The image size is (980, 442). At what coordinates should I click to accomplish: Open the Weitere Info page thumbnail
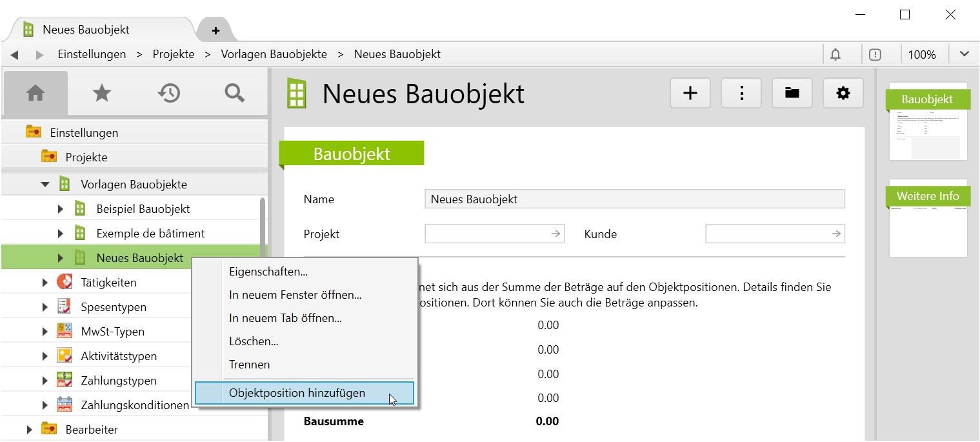coord(928,218)
